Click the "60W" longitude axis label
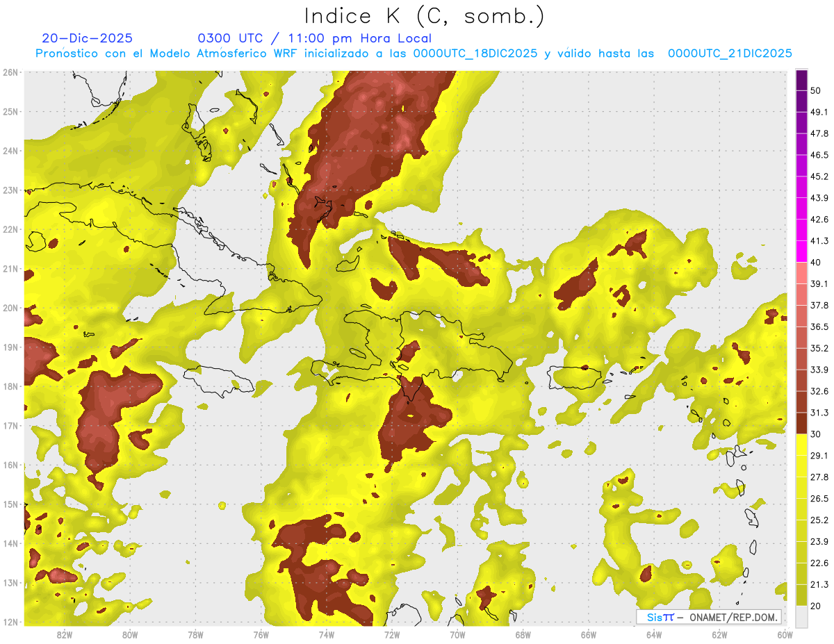 785,635
